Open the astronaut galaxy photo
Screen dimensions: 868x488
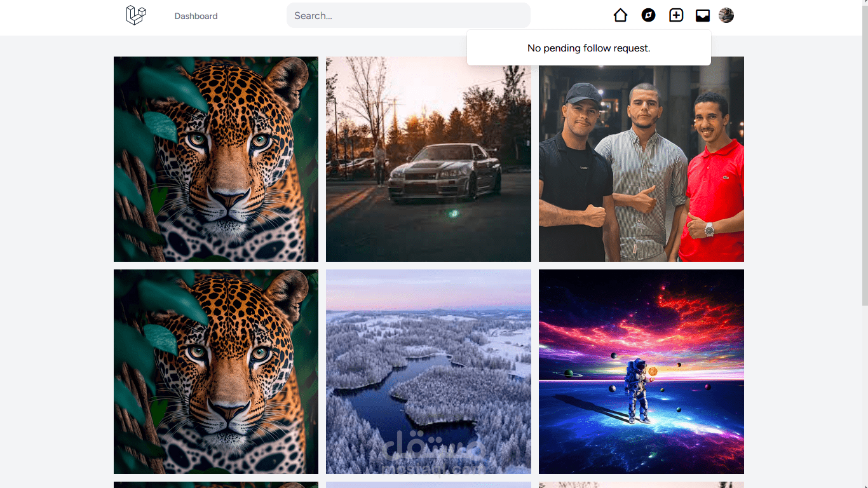641,372
